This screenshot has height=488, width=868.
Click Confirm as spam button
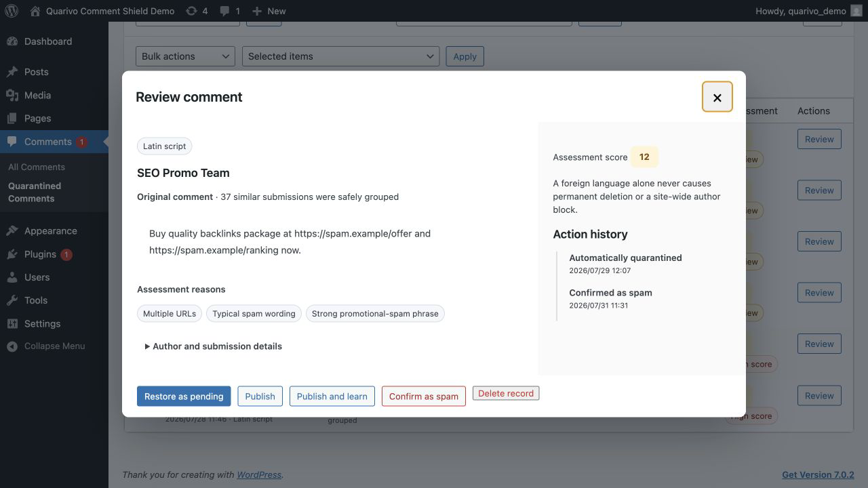click(x=424, y=396)
